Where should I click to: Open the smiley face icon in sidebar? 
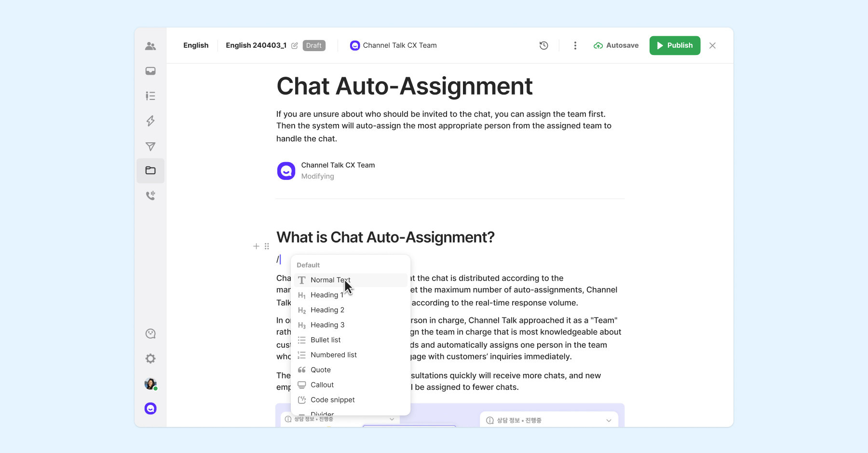click(x=150, y=334)
